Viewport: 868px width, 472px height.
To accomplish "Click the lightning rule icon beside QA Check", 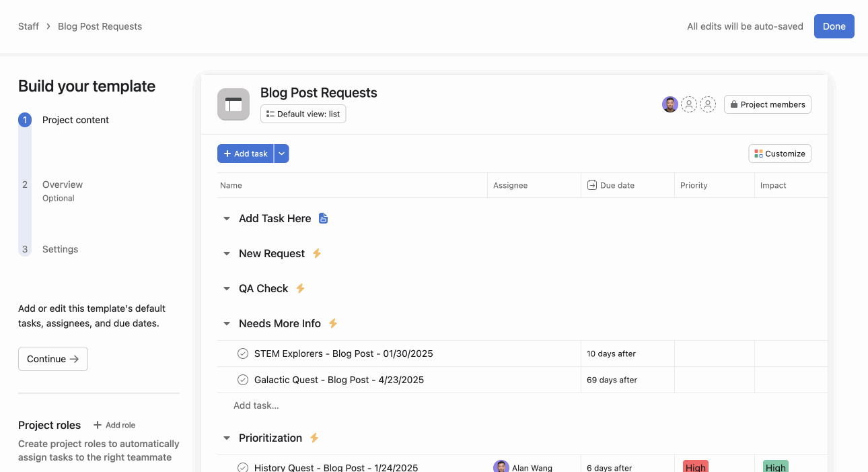I will (301, 288).
